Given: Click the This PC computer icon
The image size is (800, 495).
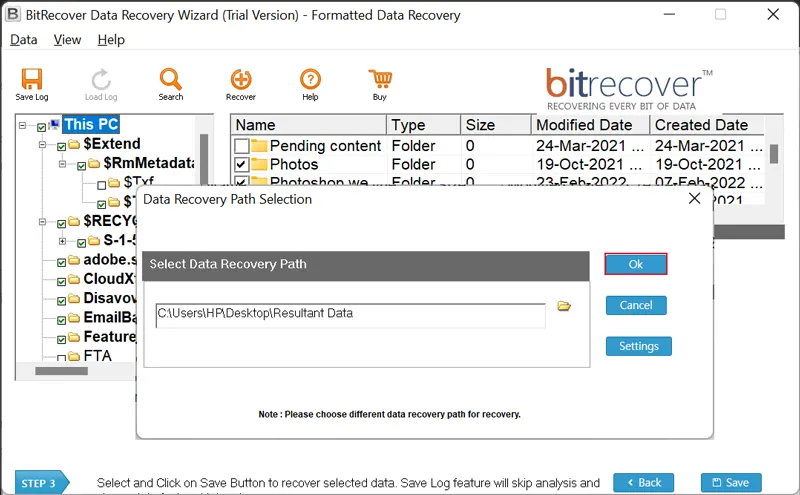Looking at the screenshot, I should tap(54, 125).
